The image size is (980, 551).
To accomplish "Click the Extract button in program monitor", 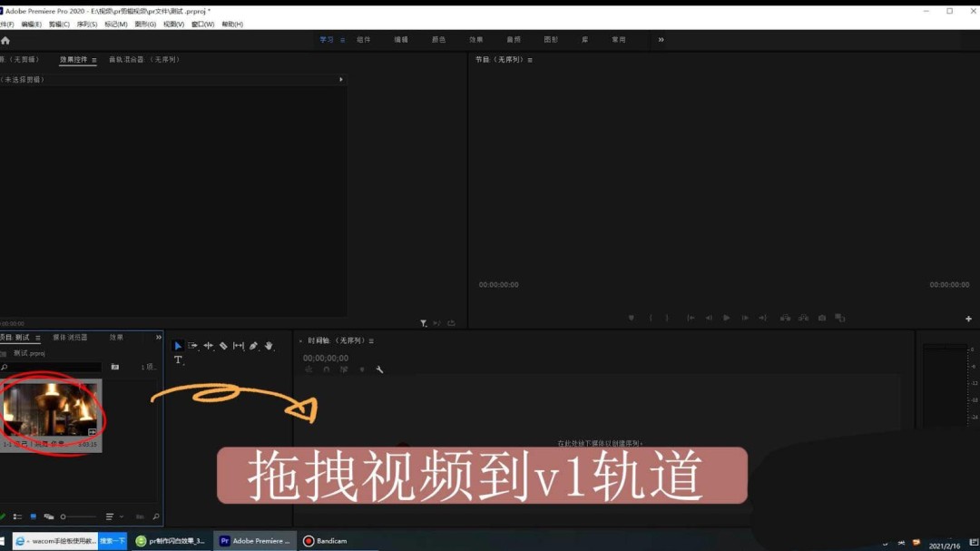I will coord(804,319).
